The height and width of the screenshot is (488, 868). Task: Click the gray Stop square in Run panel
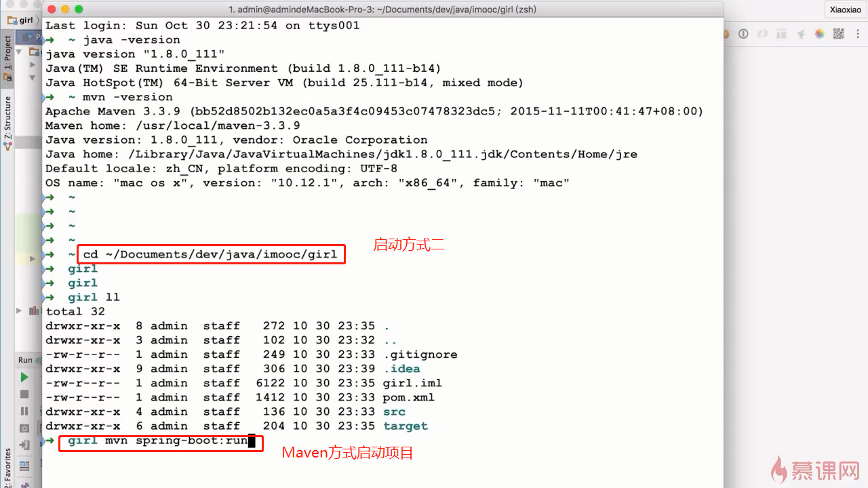click(24, 394)
